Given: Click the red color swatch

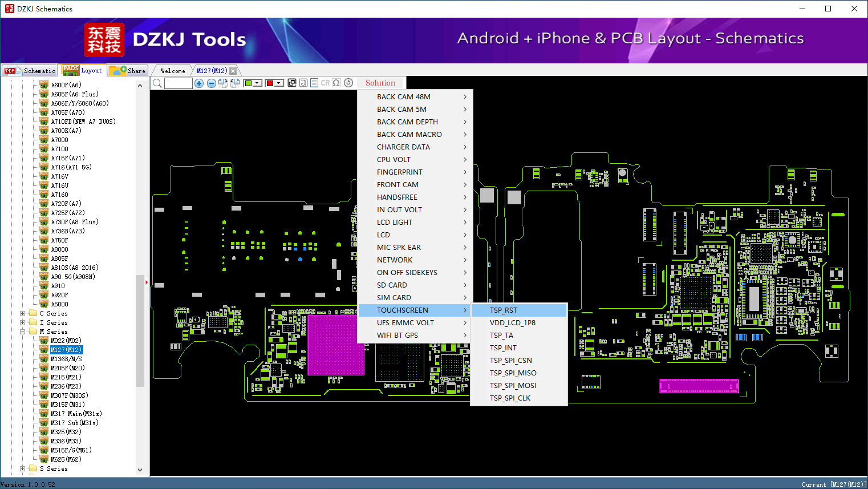Looking at the screenshot, I should click(x=270, y=83).
